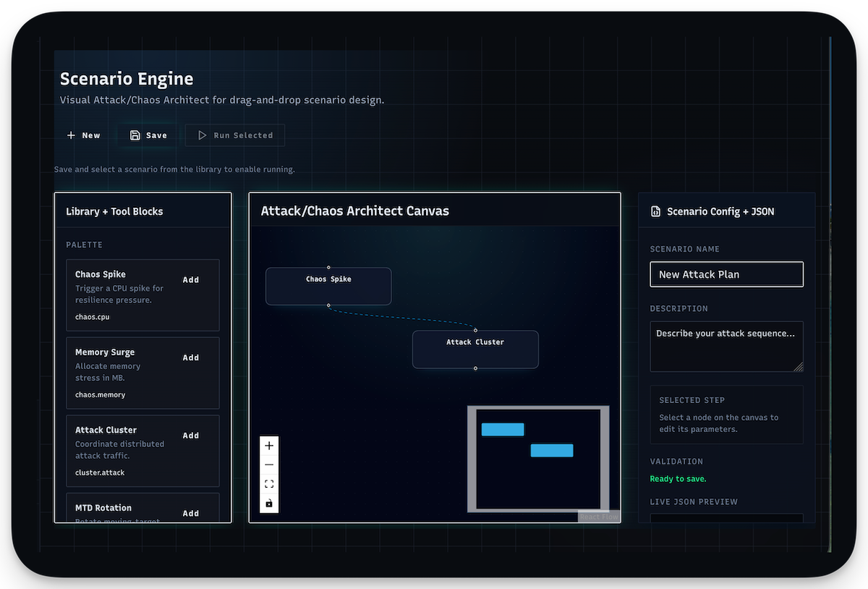The width and height of the screenshot is (868, 589).
Task: Click the play icon on Run Selected
Action: tap(202, 135)
